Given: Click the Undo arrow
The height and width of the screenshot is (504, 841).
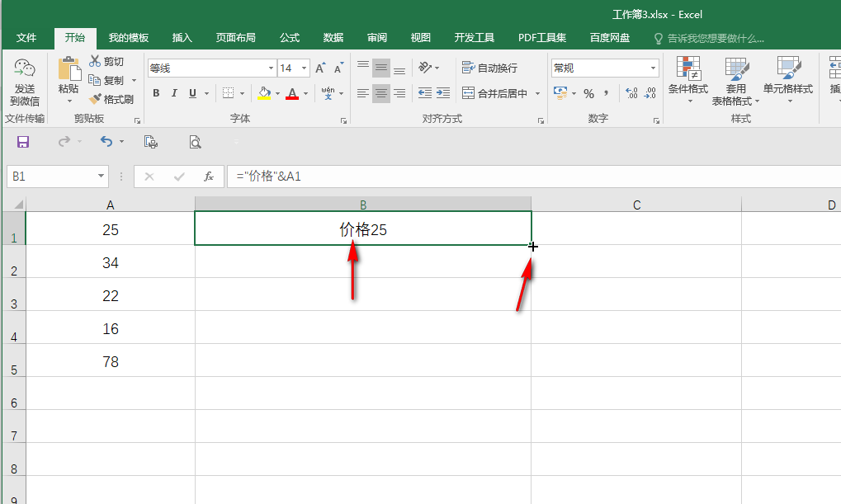Looking at the screenshot, I should (x=106, y=142).
